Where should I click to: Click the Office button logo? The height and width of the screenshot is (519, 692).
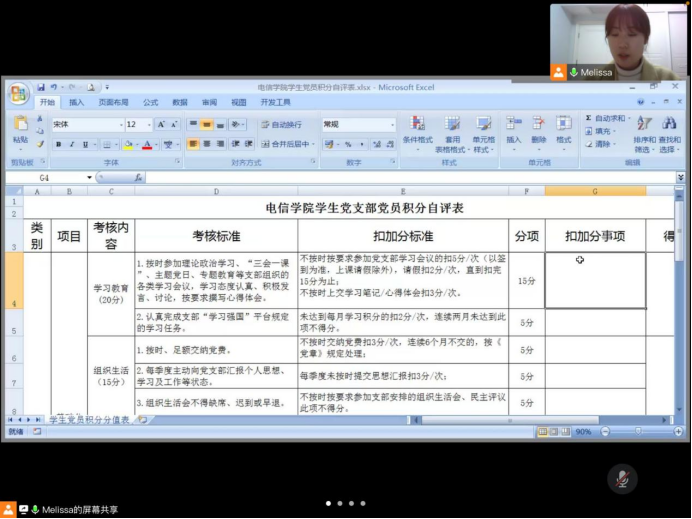pyautogui.click(x=18, y=94)
